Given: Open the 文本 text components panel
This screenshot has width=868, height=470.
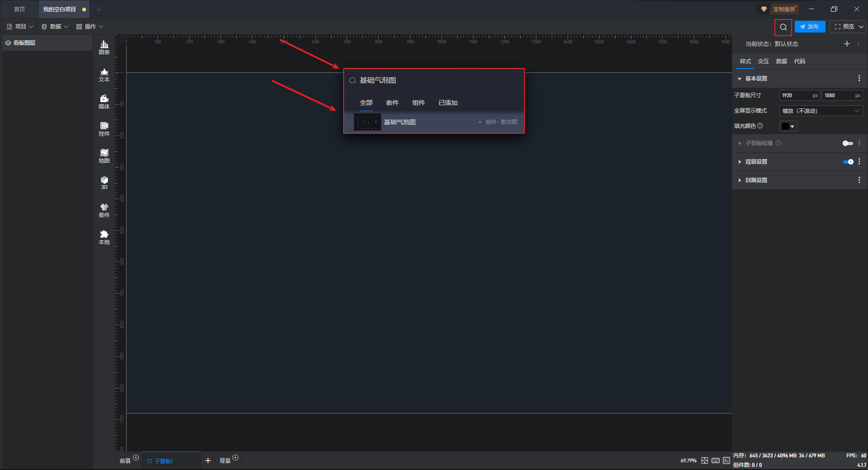Looking at the screenshot, I should [x=104, y=75].
